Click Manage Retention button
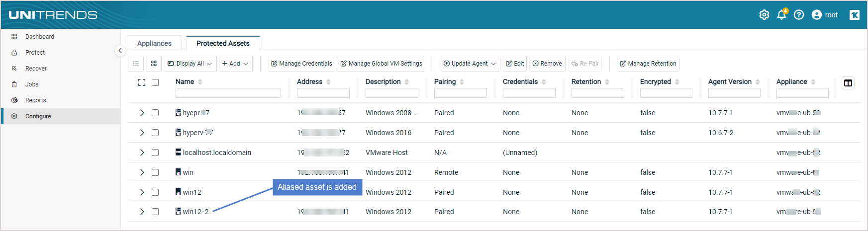Screen dimensions: 868x231 click(648, 64)
